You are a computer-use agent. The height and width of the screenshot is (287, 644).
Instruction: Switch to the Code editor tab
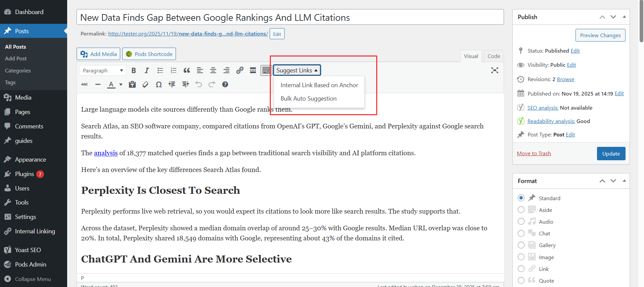coord(494,56)
